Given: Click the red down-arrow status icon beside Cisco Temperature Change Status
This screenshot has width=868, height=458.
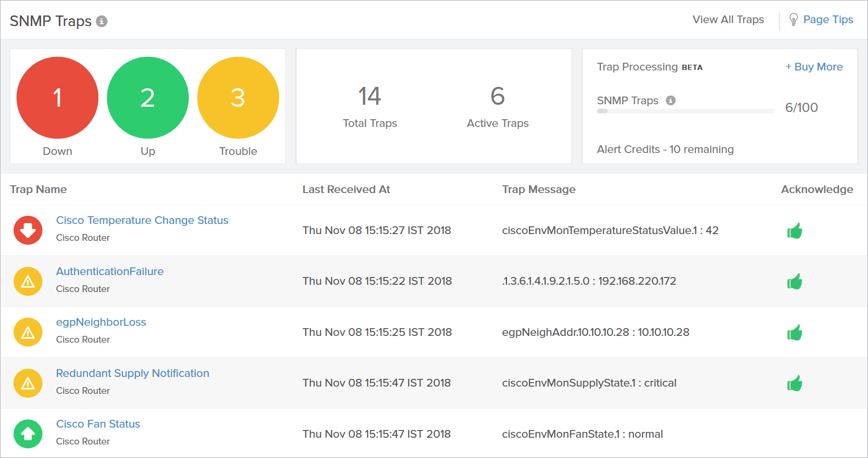Looking at the screenshot, I should [x=27, y=230].
